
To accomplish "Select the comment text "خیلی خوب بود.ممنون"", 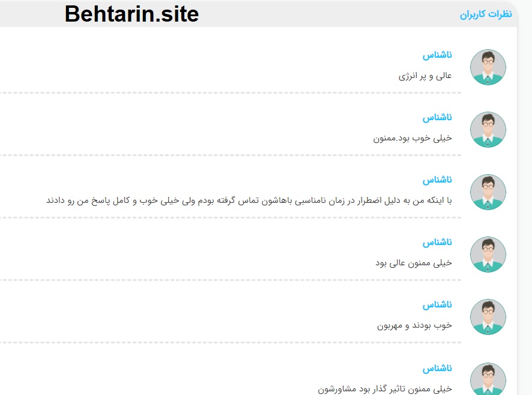I will [x=413, y=138].
